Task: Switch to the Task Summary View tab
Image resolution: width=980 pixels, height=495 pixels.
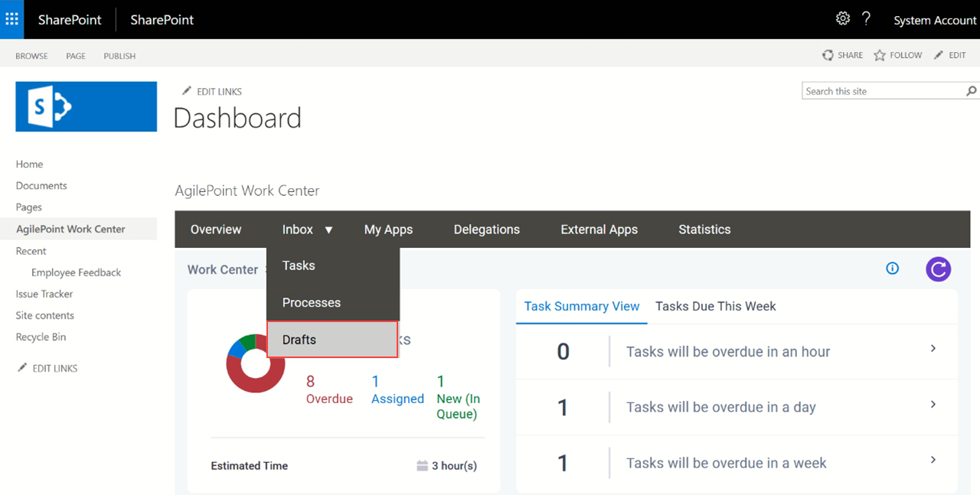Action: click(582, 306)
